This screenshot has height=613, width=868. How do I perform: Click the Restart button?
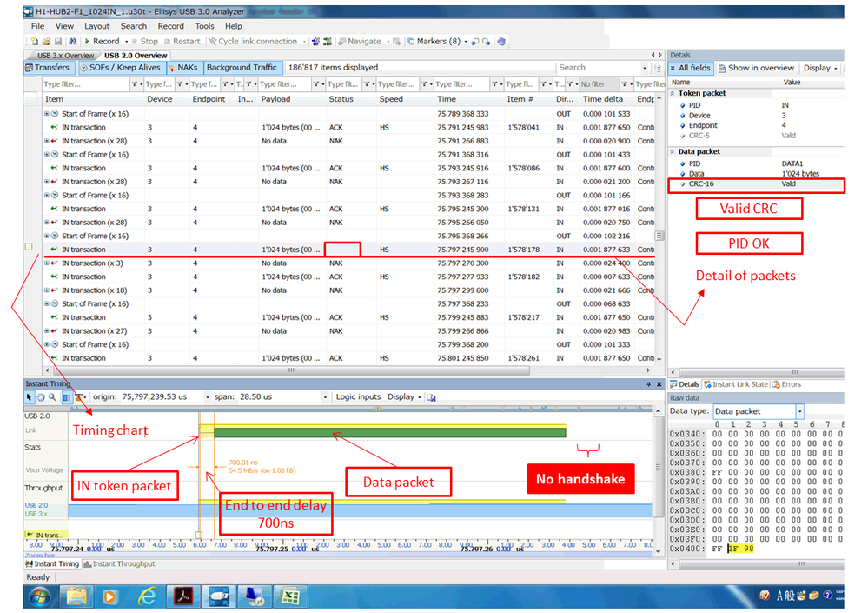pos(182,42)
